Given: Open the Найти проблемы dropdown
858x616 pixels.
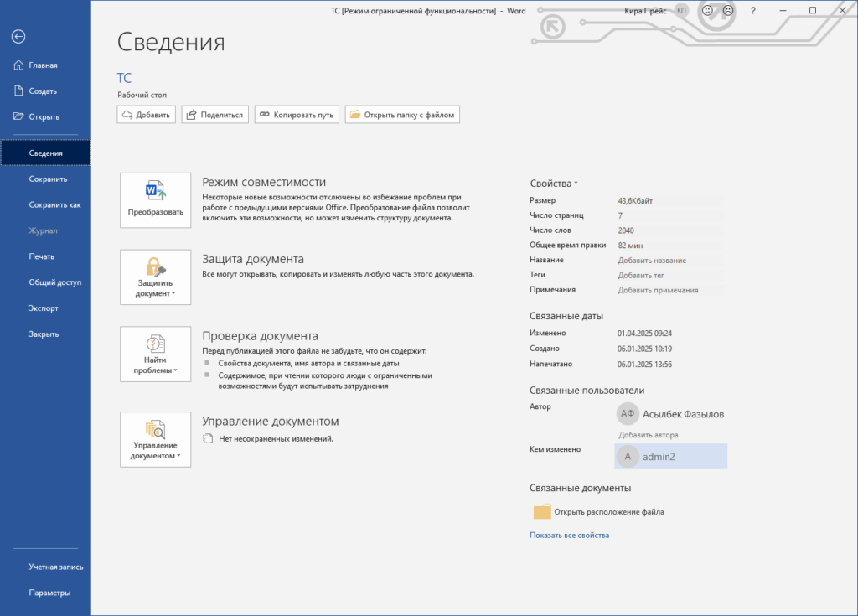Looking at the screenshot, I should [x=156, y=354].
